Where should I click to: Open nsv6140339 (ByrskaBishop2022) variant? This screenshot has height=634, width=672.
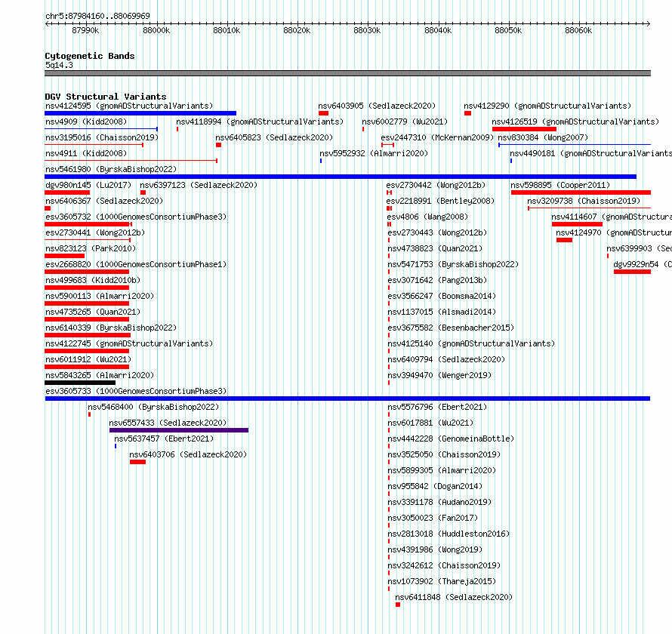111,328
